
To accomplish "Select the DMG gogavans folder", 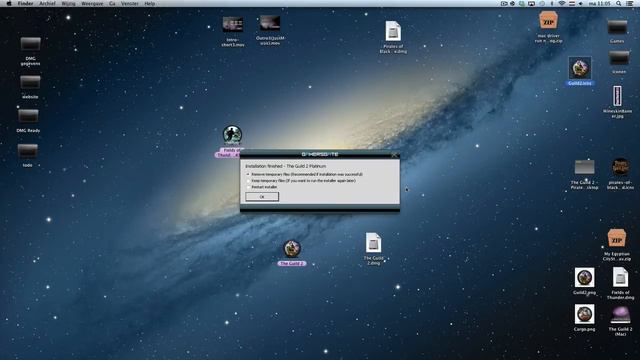I will click(x=30, y=45).
